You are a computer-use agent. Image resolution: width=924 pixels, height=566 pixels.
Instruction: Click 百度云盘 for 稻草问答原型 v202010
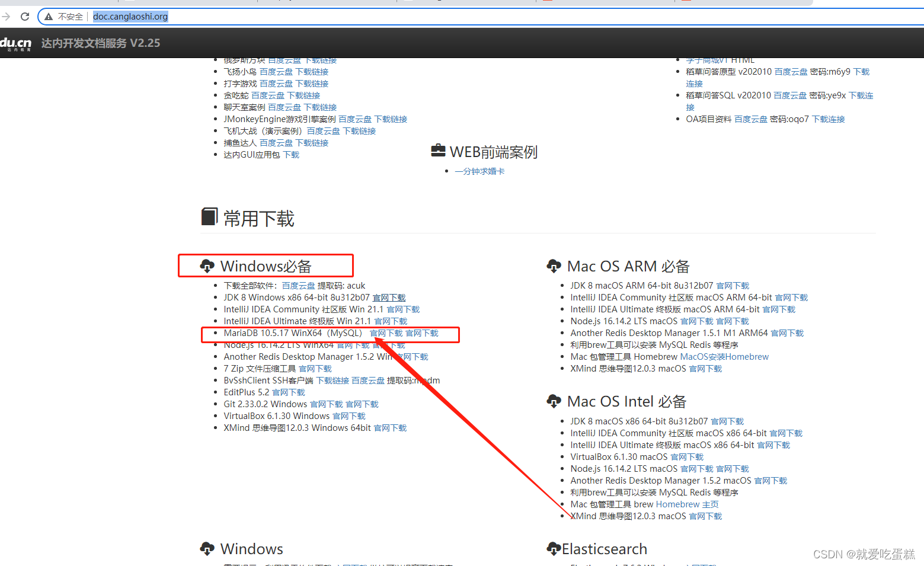(791, 72)
